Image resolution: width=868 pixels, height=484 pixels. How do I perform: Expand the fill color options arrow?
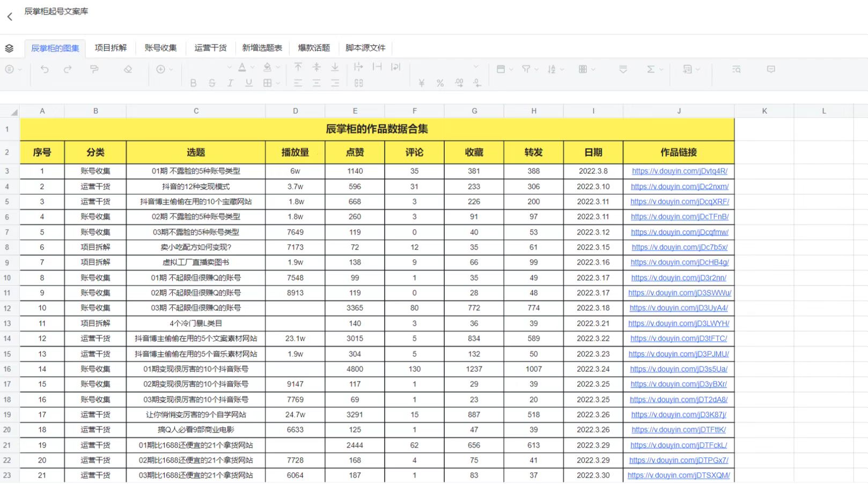278,68
